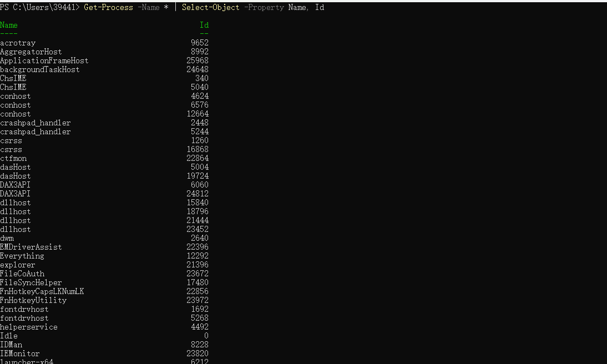
Task: Click the FileCoAuth process entry
Action: (22, 274)
